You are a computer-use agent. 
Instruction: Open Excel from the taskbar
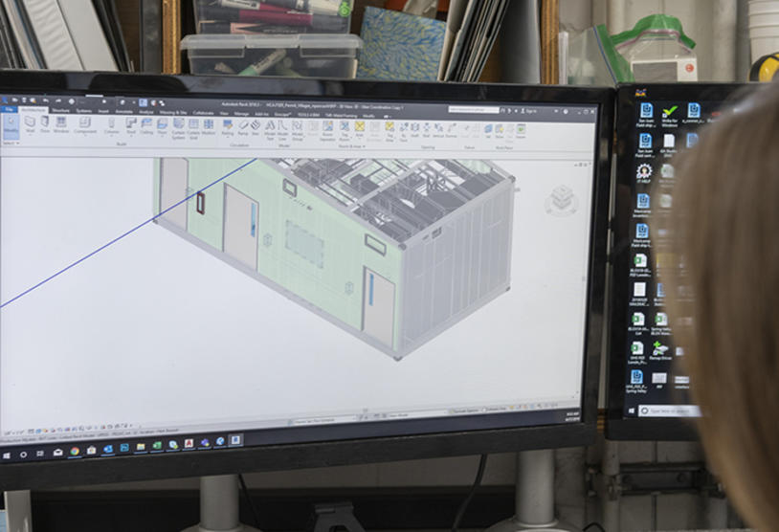157,446
